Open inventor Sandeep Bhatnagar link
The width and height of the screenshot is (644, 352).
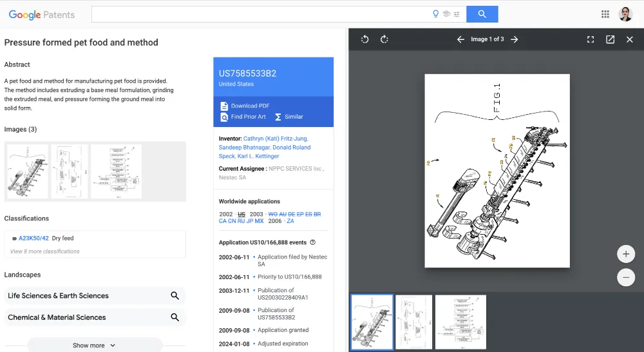pyautogui.click(x=244, y=147)
